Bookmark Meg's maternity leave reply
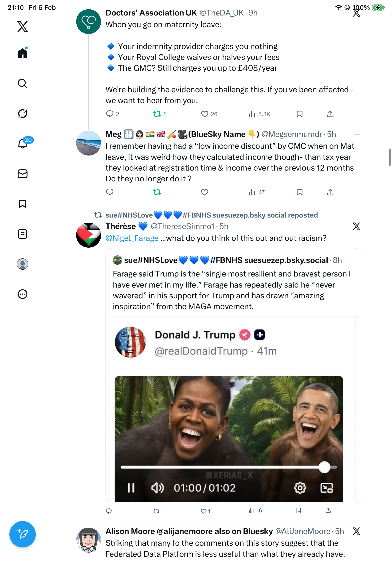The image size is (392, 561). [299, 192]
